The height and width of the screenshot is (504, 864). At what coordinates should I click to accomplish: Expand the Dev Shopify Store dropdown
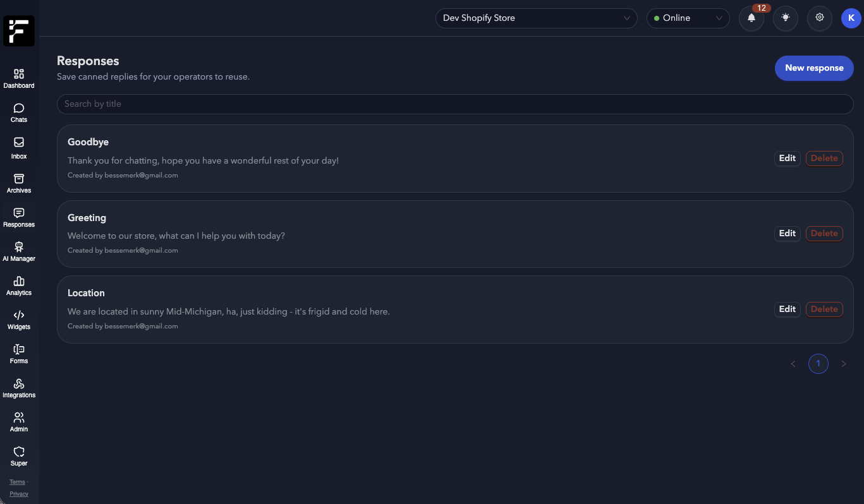[537, 18]
